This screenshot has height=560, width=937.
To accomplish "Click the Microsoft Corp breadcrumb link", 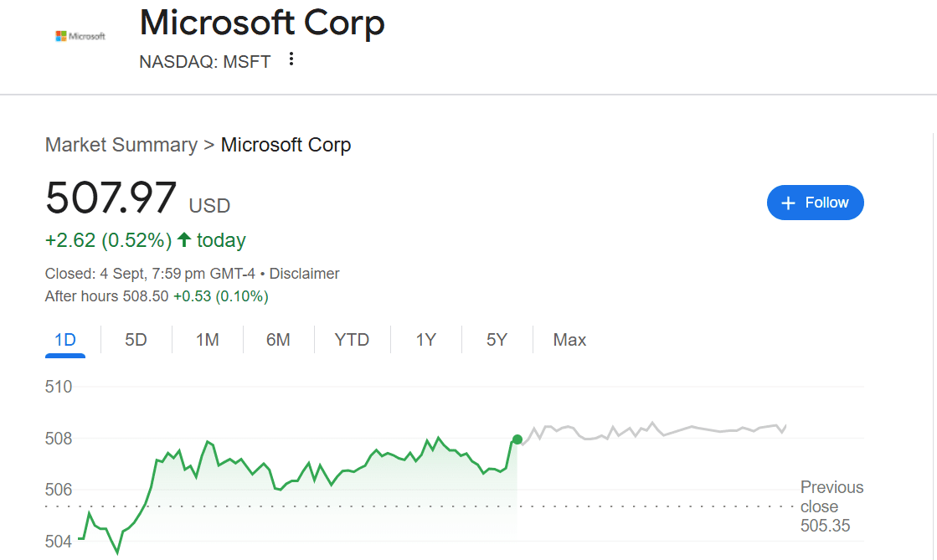I will 286,145.
